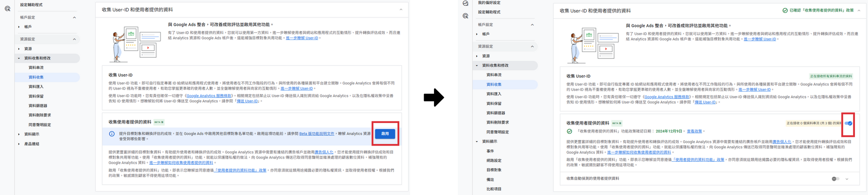
Task: Click the blue info icon in left banner
Action: tap(112, 134)
